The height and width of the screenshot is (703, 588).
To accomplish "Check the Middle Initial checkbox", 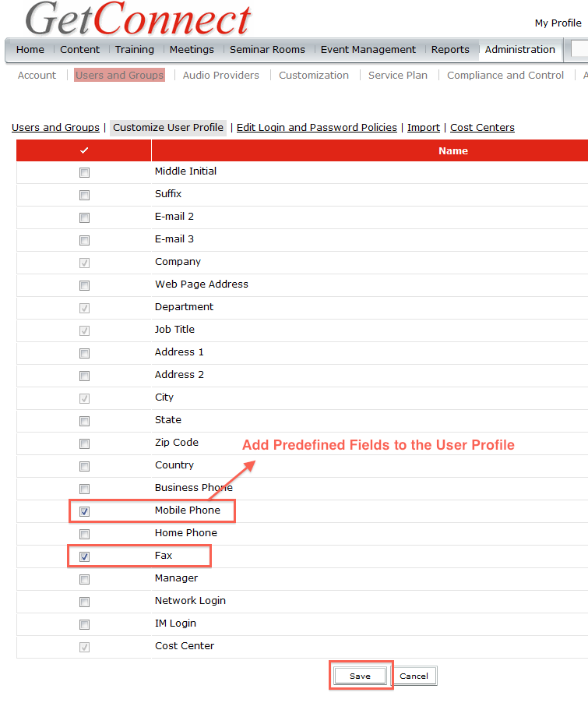I will pyautogui.click(x=84, y=172).
